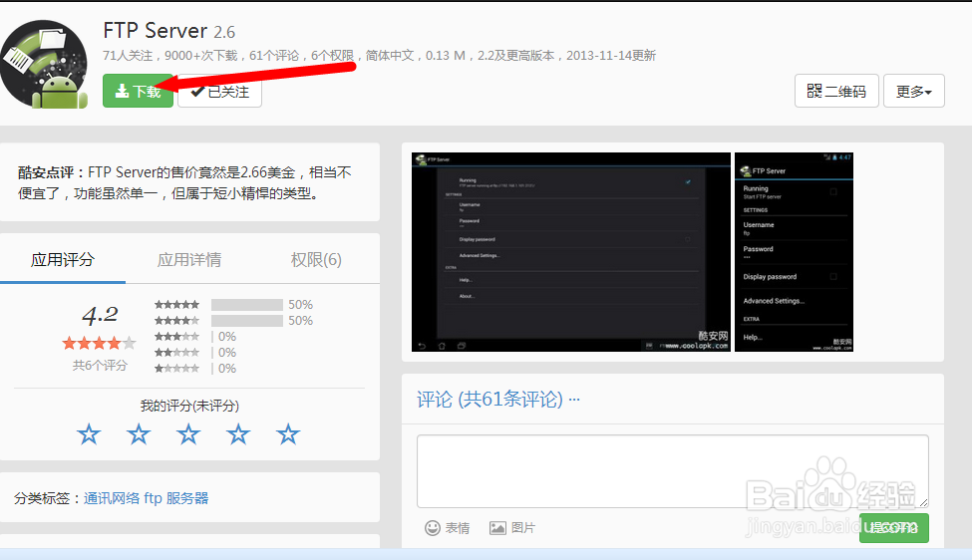The width and height of the screenshot is (972, 560).
Task: Open the 通讯网络 category tag
Action: [x=112, y=498]
